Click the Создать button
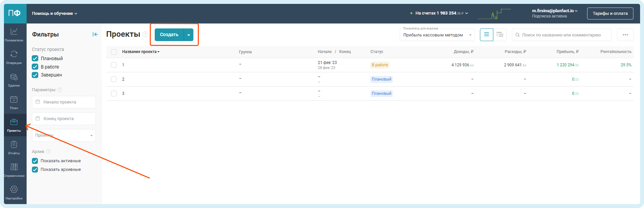The width and height of the screenshot is (644, 208). click(169, 35)
